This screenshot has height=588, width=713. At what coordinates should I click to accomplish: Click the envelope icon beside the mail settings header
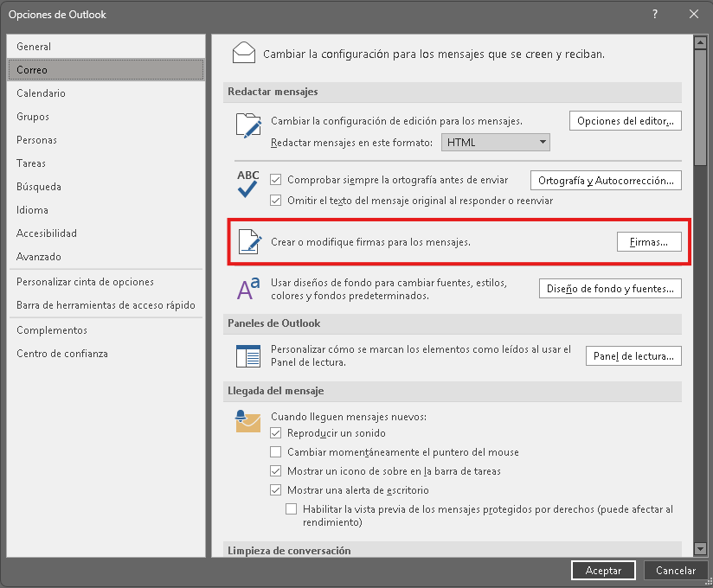coord(244,53)
